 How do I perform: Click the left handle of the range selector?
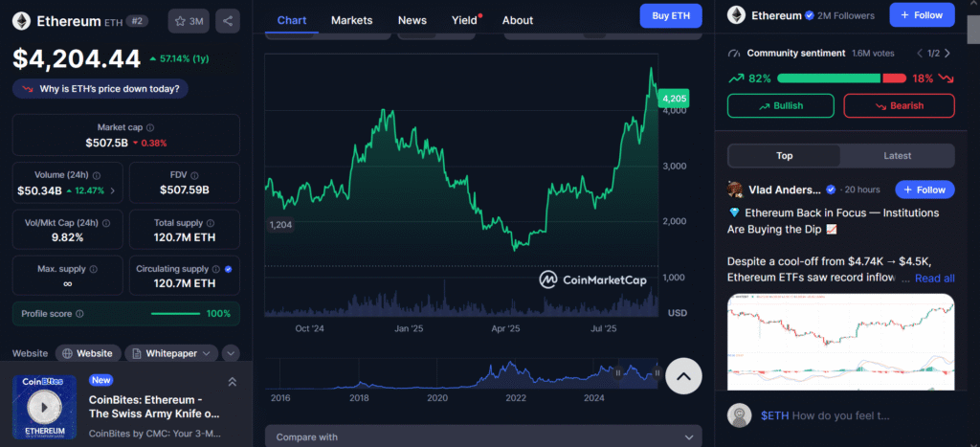(x=619, y=372)
